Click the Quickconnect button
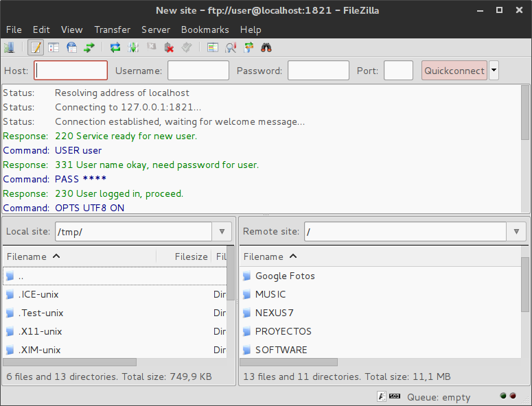Screen dimensions: 532x406 [454, 71]
